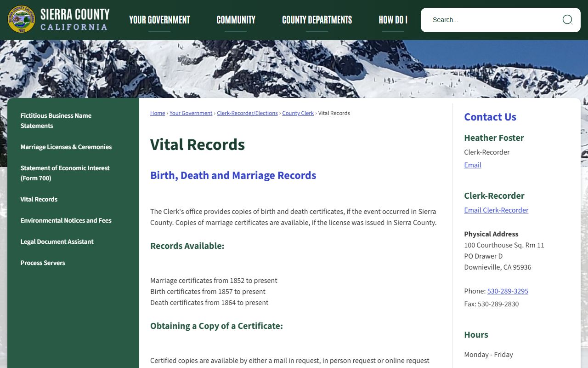Click the Sierra County seal logo
Screen dimensions: 588x368
pos(21,19)
